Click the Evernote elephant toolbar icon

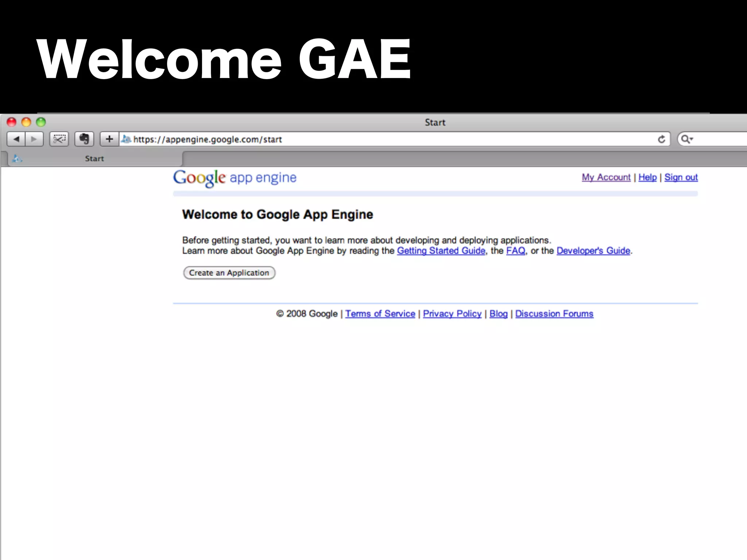coord(84,139)
